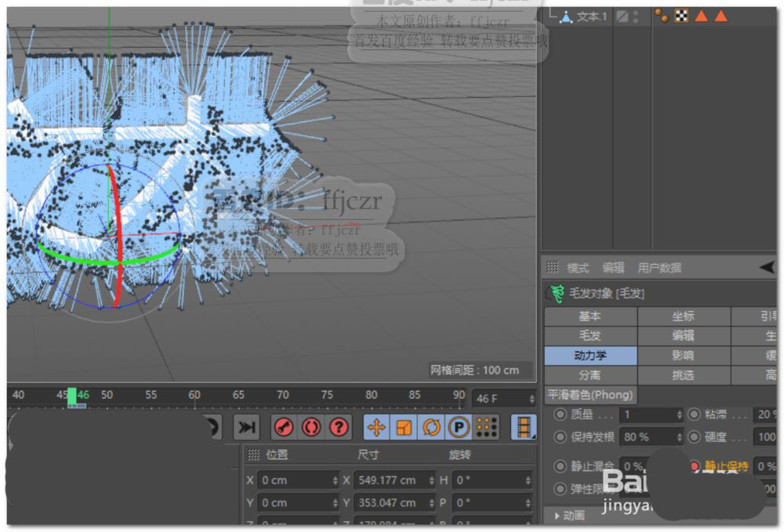Toggle the 静止混合 animation circle
Screen dimensions: 784x532
(560, 466)
